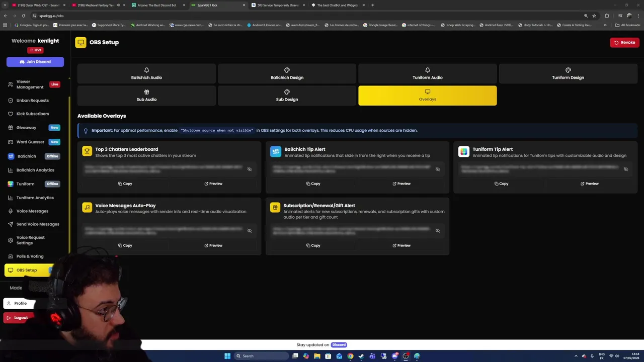The height and width of the screenshot is (362, 644).
Task: Reveal the Voice Messages Auto-Play URL
Action: (x=249, y=231)
